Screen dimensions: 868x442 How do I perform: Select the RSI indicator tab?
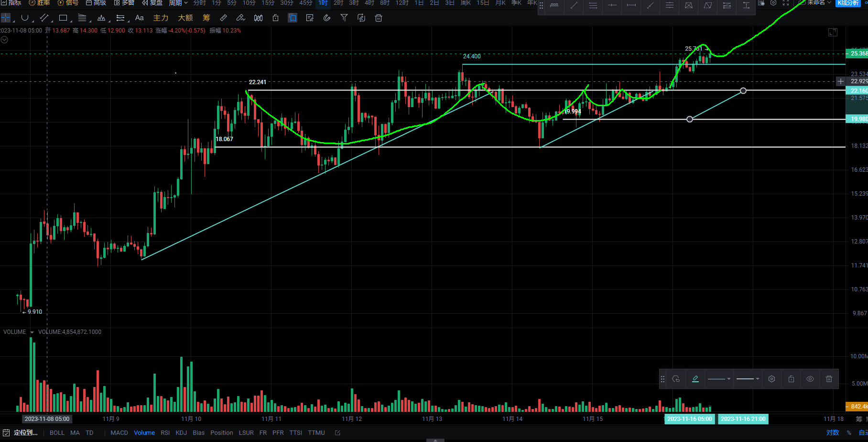(165, 432)
